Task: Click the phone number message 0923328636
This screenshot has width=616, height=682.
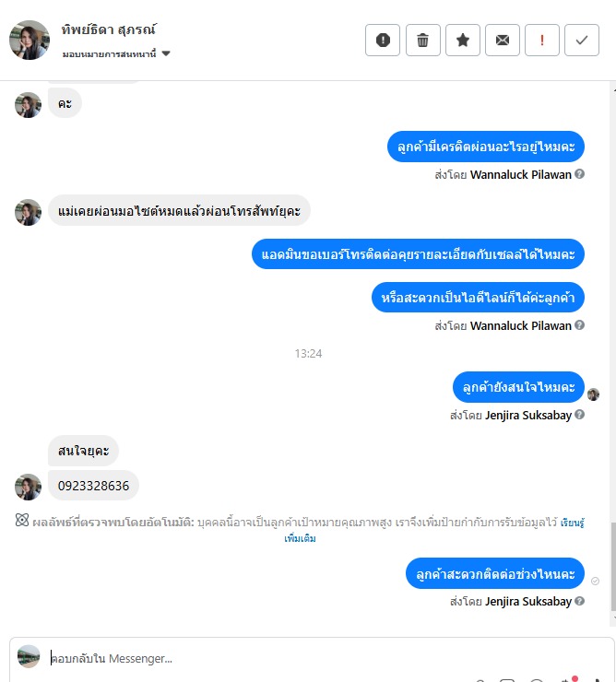Action: tap(93, 486)
